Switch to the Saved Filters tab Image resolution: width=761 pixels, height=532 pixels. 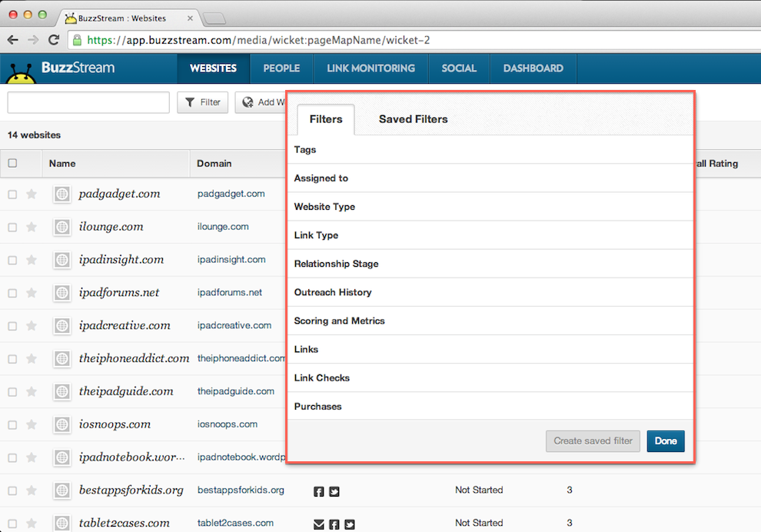(x=413, y=119)
